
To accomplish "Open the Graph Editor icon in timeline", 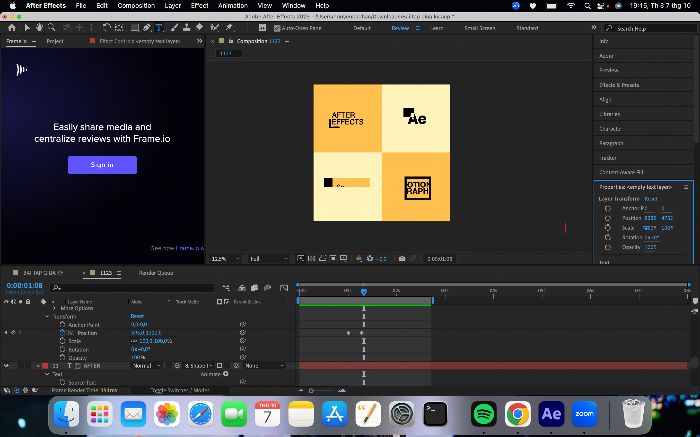I will (284, 288).
